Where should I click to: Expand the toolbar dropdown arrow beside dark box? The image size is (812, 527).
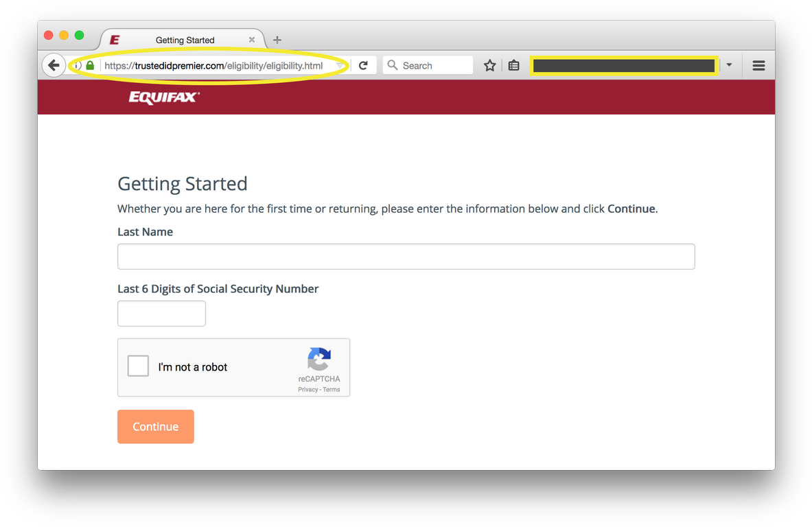(x=729, y=65)
